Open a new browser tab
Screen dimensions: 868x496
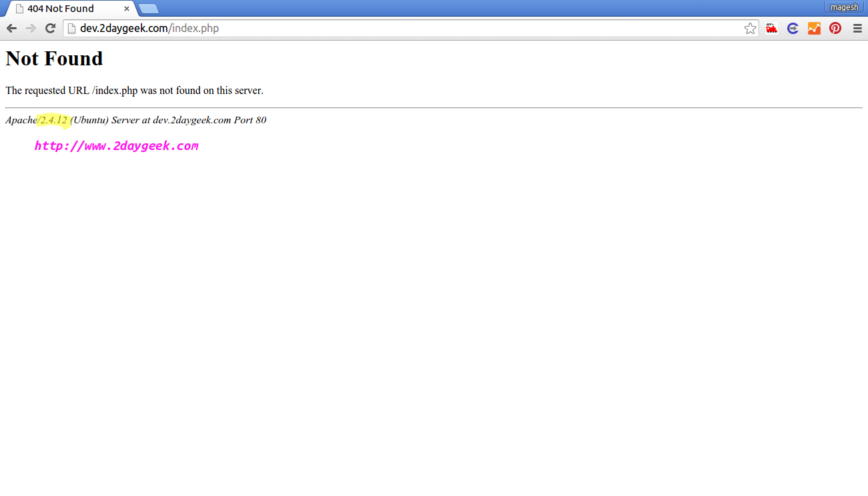148,9
